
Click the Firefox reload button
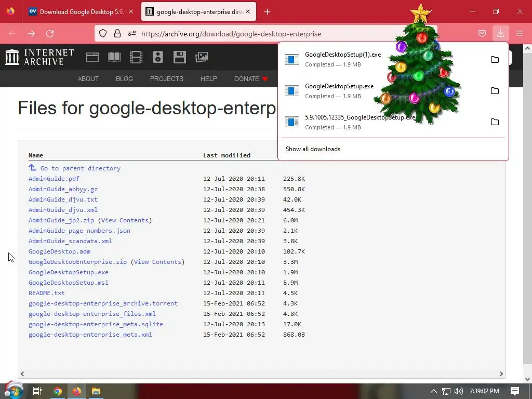[x=50, y=34]
